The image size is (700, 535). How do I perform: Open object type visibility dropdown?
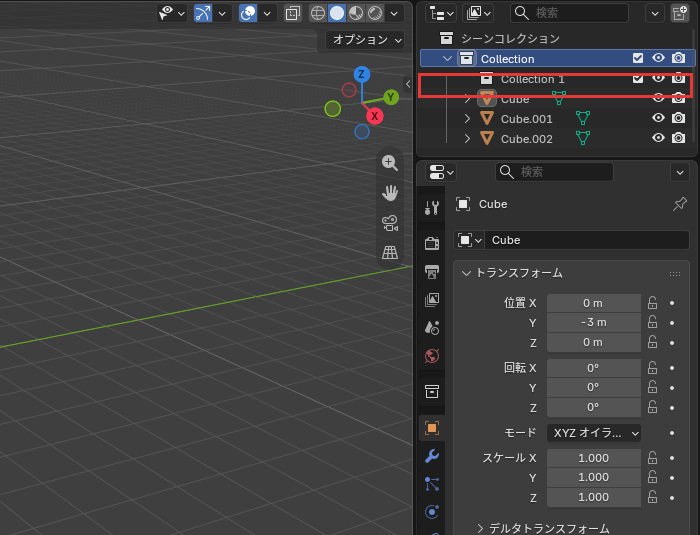[x=172, y=13]
